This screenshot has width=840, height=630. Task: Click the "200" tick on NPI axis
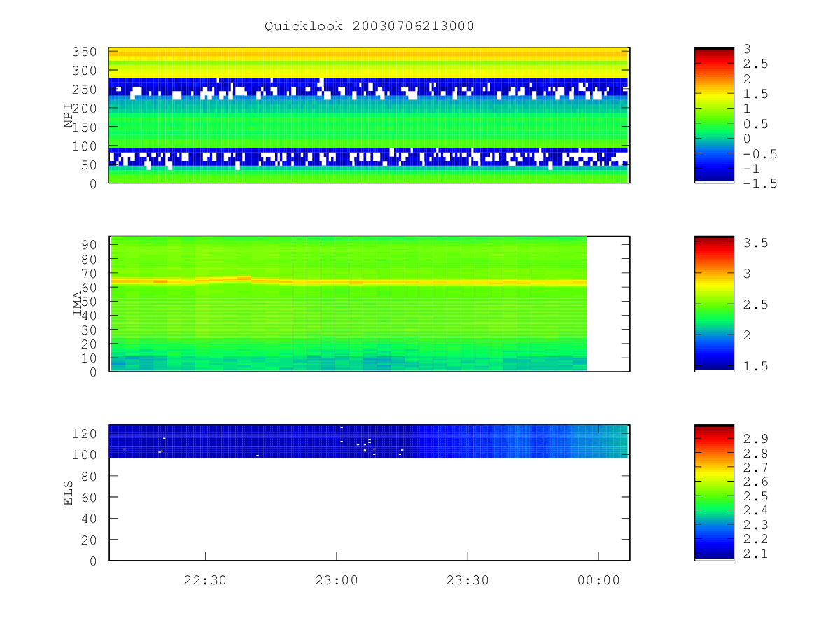pyautogui.click(x=85, y=108)
